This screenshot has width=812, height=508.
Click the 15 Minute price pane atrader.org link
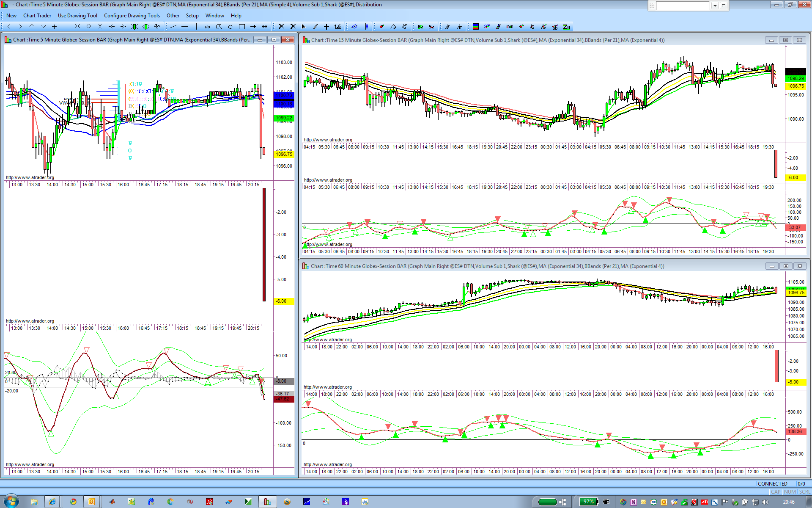pos(328,140)
